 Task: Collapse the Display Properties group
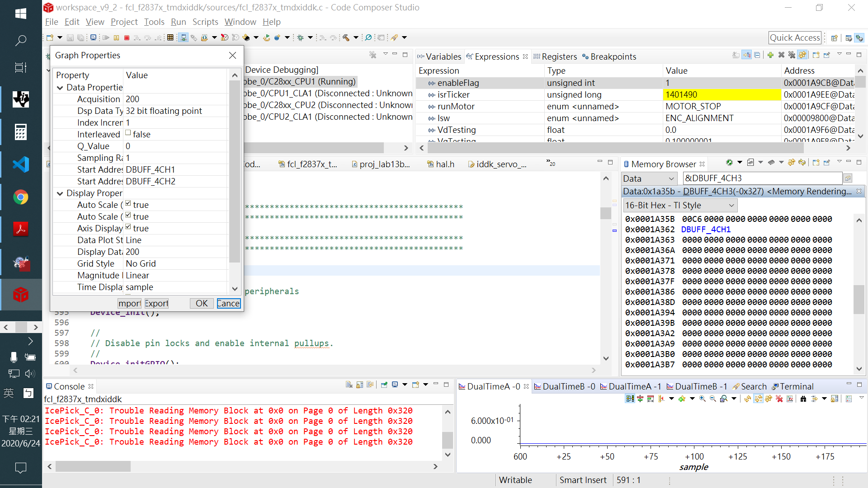coord(60,193)
